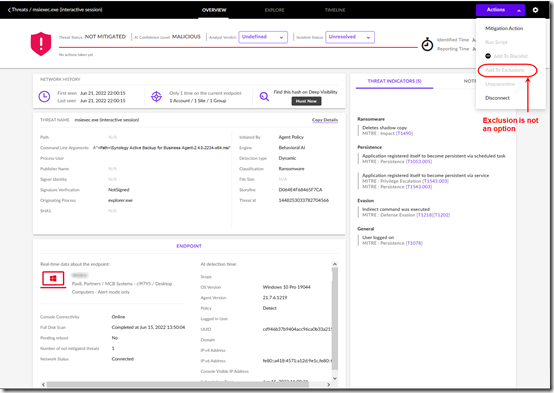554x393 pixels.
Task: Click the Indirect command was executed text
Action: point(396,209)
